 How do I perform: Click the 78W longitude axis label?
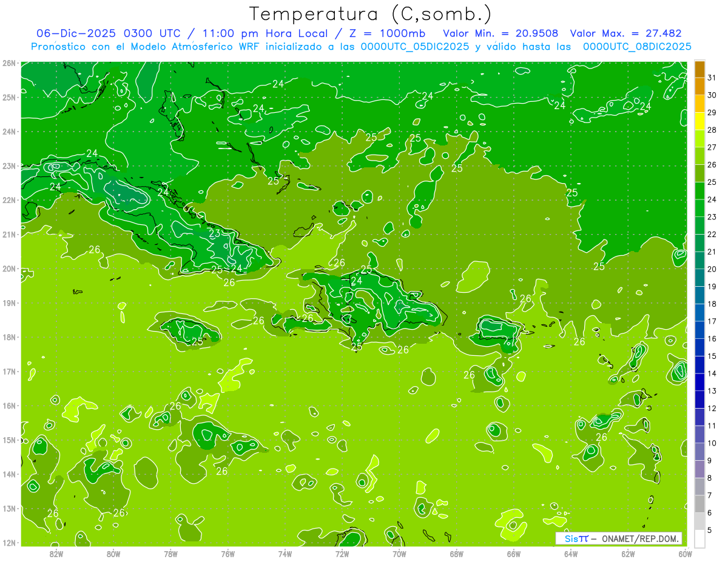tap(170, 554)
